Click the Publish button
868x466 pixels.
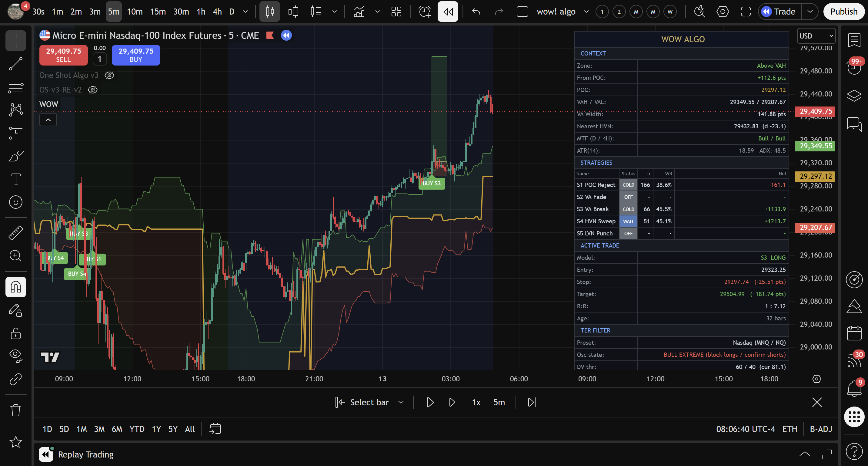[x=844, y=12]
